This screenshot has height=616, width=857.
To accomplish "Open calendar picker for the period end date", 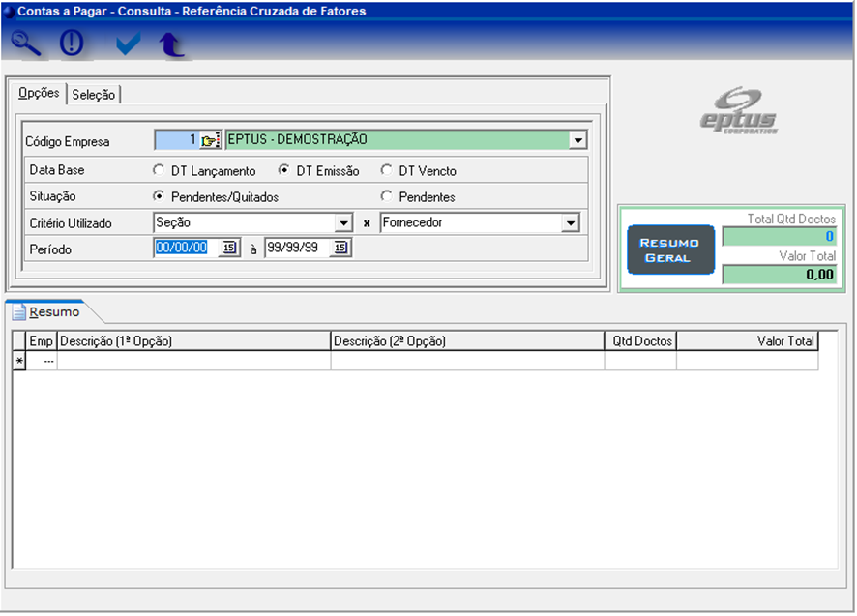I will click(340, 249).
